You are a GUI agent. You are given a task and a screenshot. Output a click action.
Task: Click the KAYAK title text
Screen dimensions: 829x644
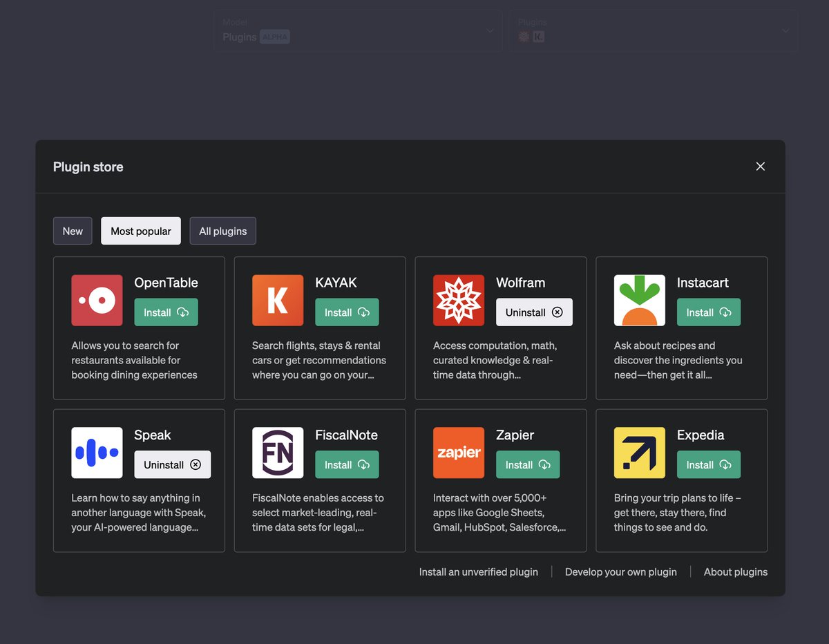336,283
